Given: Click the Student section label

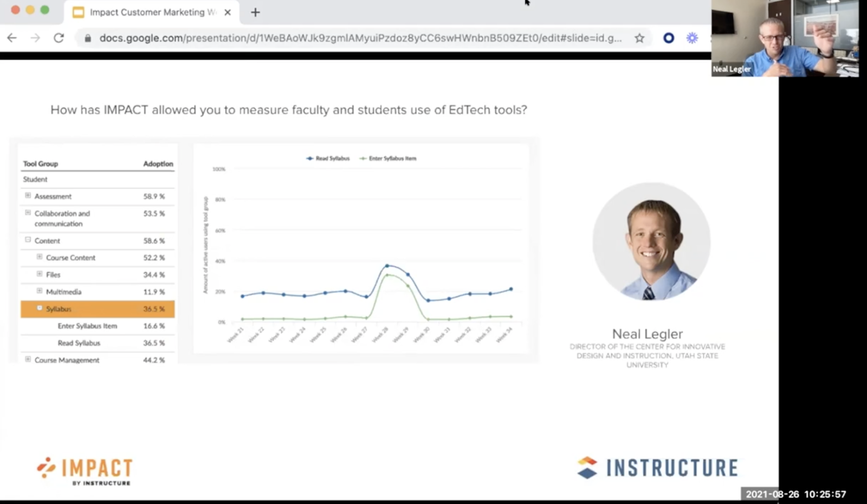Looking at the screenshot, I should click(35, 179).
